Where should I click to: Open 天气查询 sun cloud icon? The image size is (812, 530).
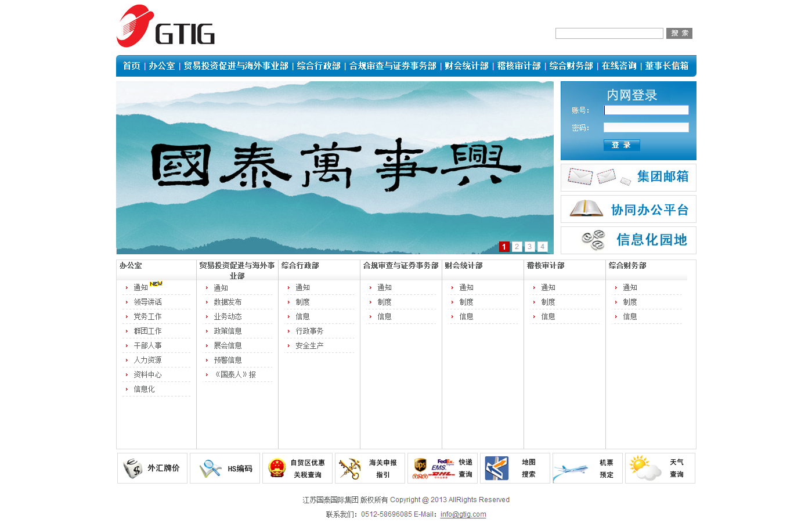pos(645,468)
